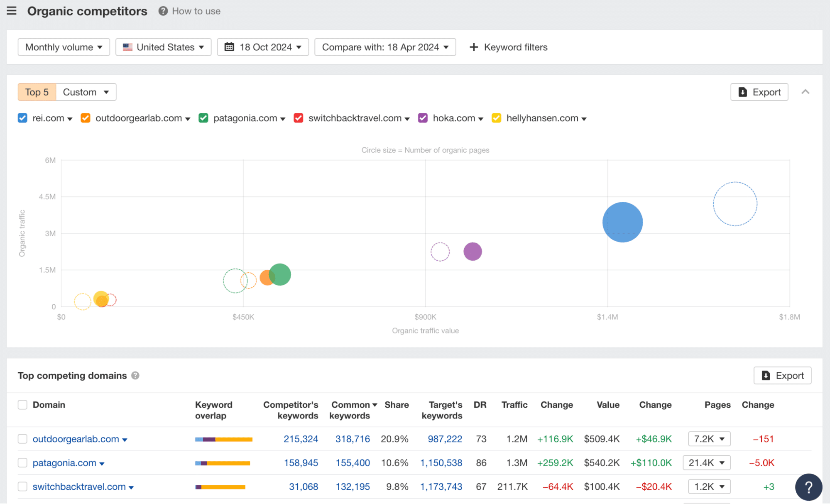Image resolution: width=830 pixels, height=504 pixels.
Task: Click the help icon beside Top competing domains
Action: click(x=135, y=376)
